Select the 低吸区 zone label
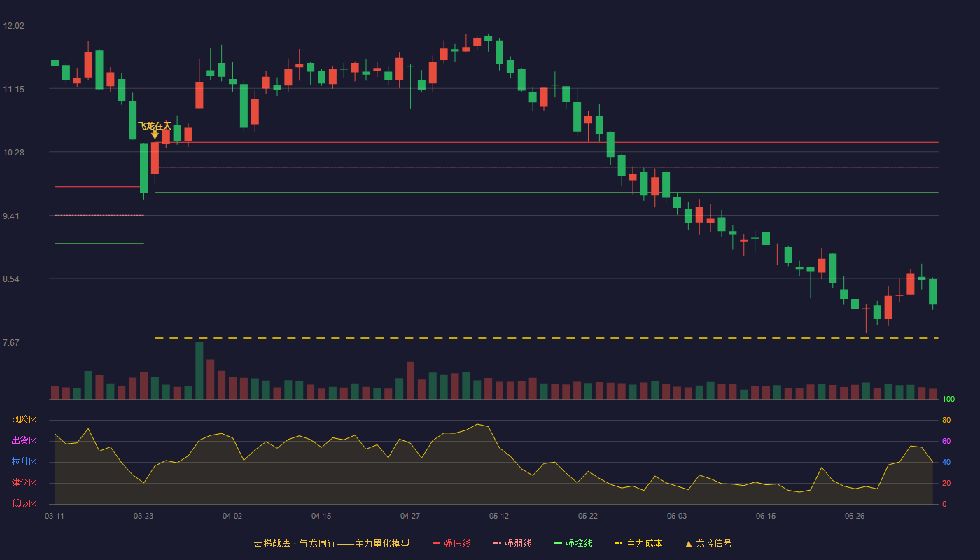 pyautogui.click(x=24, y=503)
